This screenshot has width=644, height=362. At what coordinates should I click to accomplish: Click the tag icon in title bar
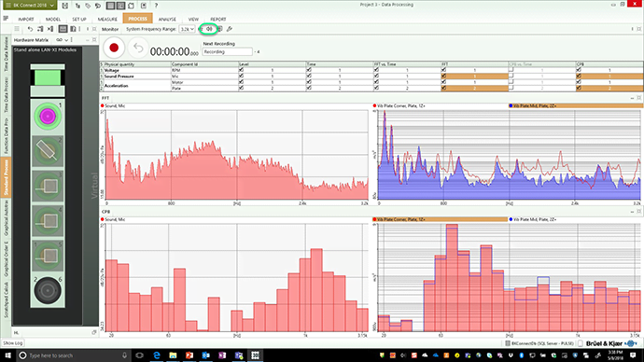(x=88, y=6)
